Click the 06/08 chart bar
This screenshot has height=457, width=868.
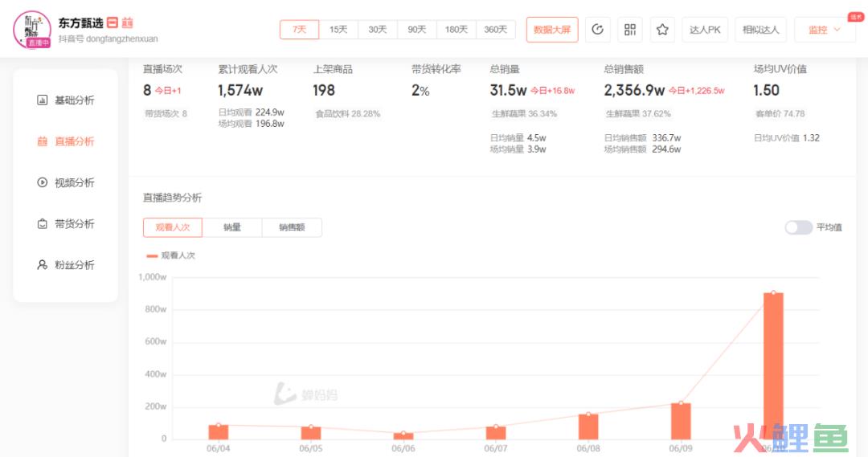[x=588, y=426]
